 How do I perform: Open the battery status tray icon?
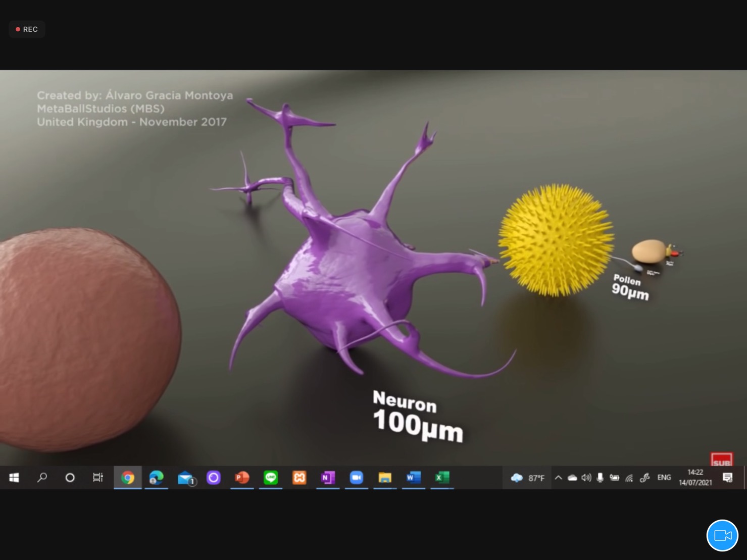614,477
